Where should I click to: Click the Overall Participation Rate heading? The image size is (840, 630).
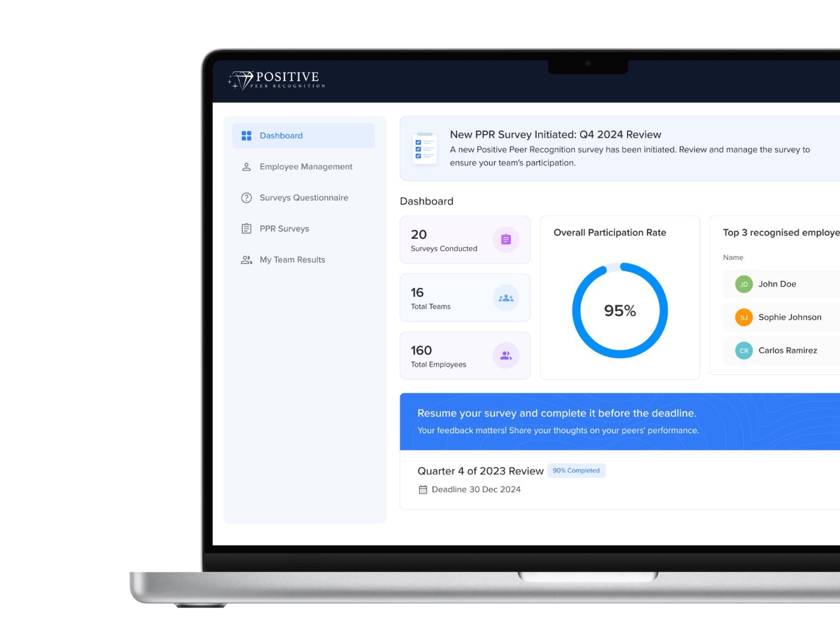(x=610, y=233)
